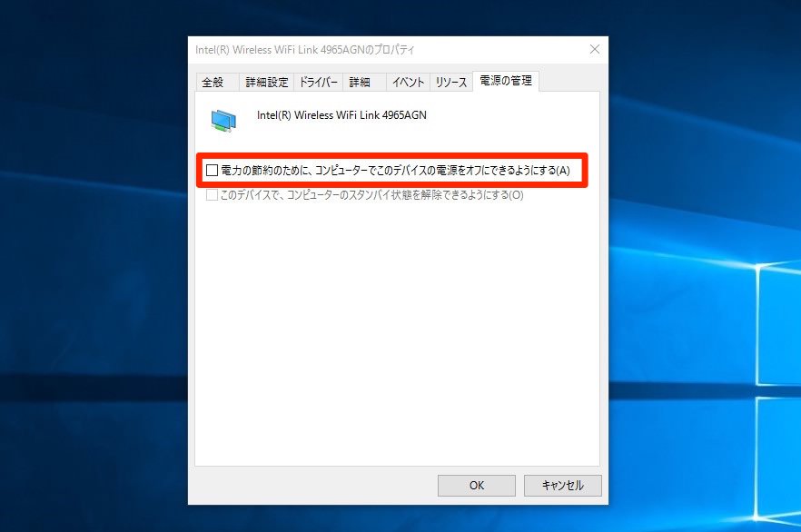The width and height of the screenshot is (801, 532).
Task: Open the 詳細設定 tab
Action: (x=266, y=83)
